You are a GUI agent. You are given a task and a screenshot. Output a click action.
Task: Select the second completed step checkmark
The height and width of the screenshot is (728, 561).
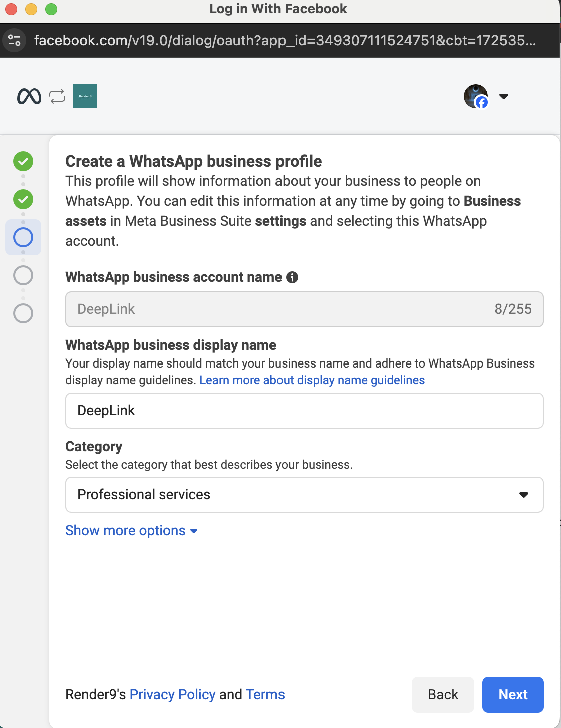click(23, 199)
